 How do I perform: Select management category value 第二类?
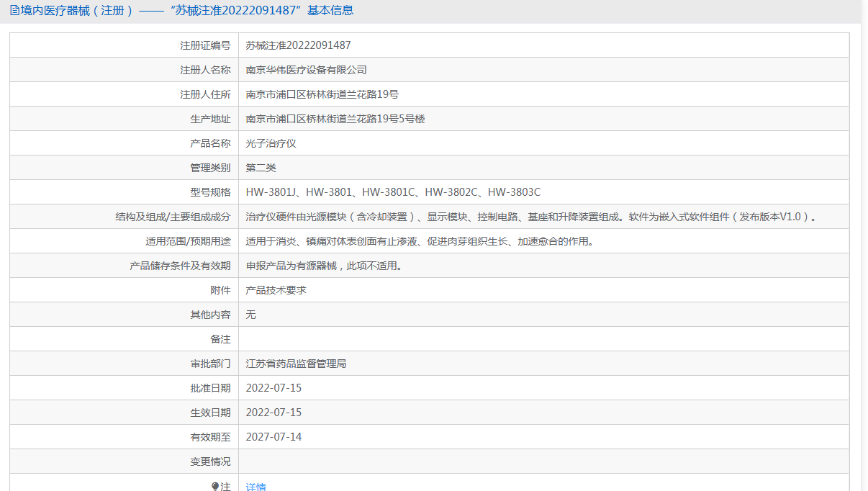(261, 168)
